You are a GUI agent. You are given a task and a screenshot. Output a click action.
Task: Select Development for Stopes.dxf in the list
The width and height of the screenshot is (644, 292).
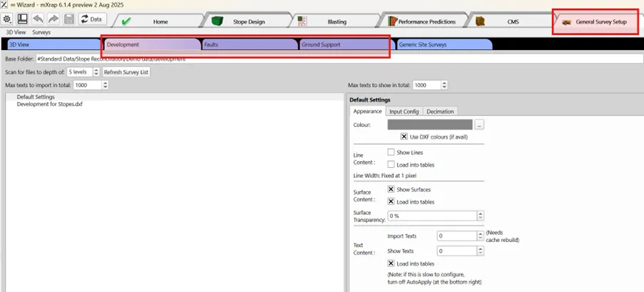[x=50, y=104]
